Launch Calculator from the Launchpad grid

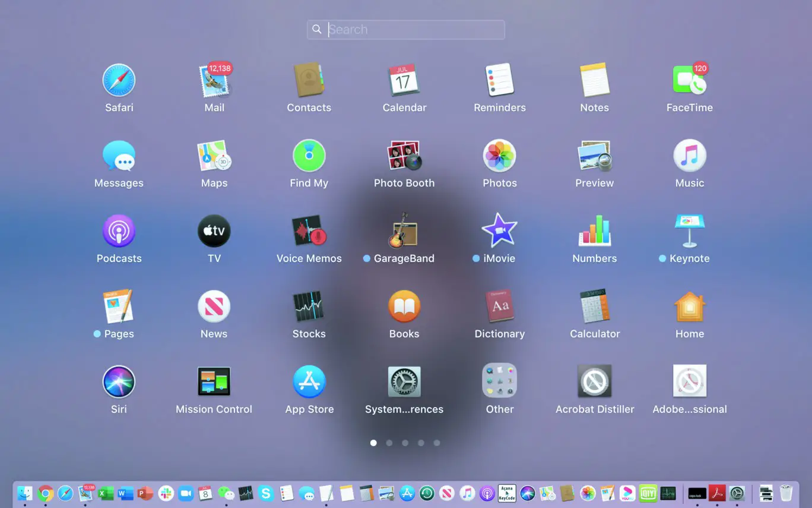click(x=595, y=307)
